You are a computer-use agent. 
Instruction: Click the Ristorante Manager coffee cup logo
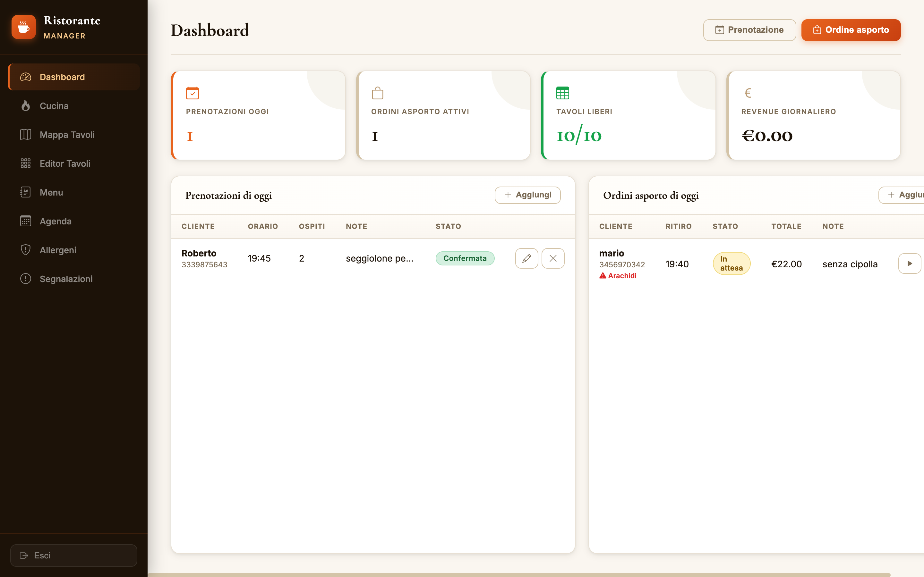(x=23, y=27)
